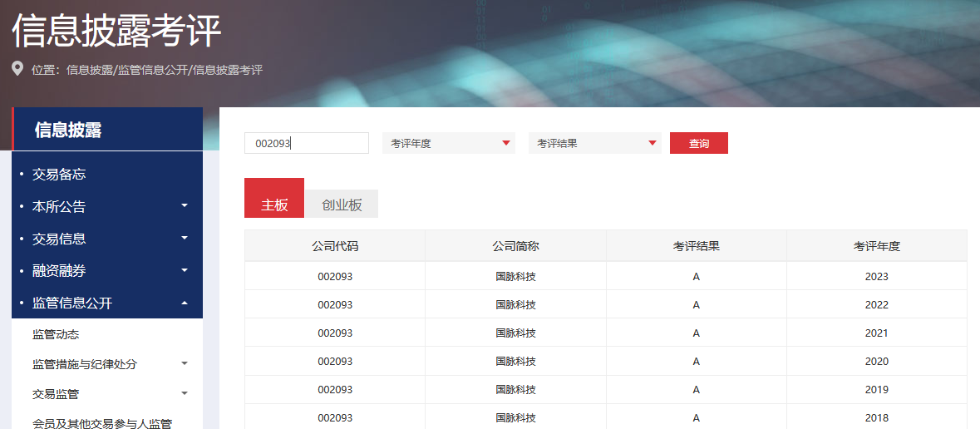This screenshot has height=429, width=980.
Task: Expand 交易信息 sidebar arrow
Action: pyautogui.click(x=185, y=239)
